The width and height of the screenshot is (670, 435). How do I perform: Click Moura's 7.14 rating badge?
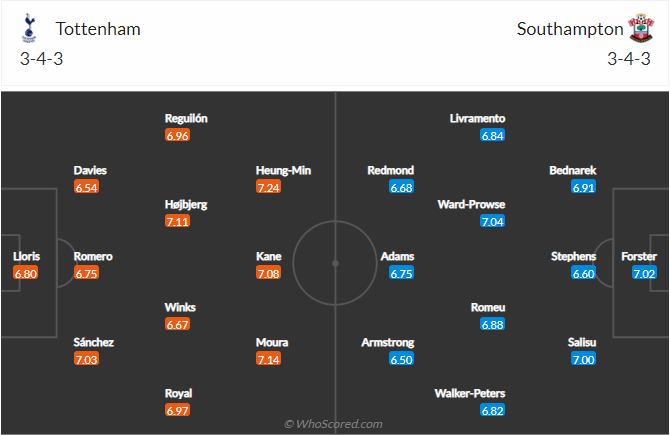tap(268, 359)
